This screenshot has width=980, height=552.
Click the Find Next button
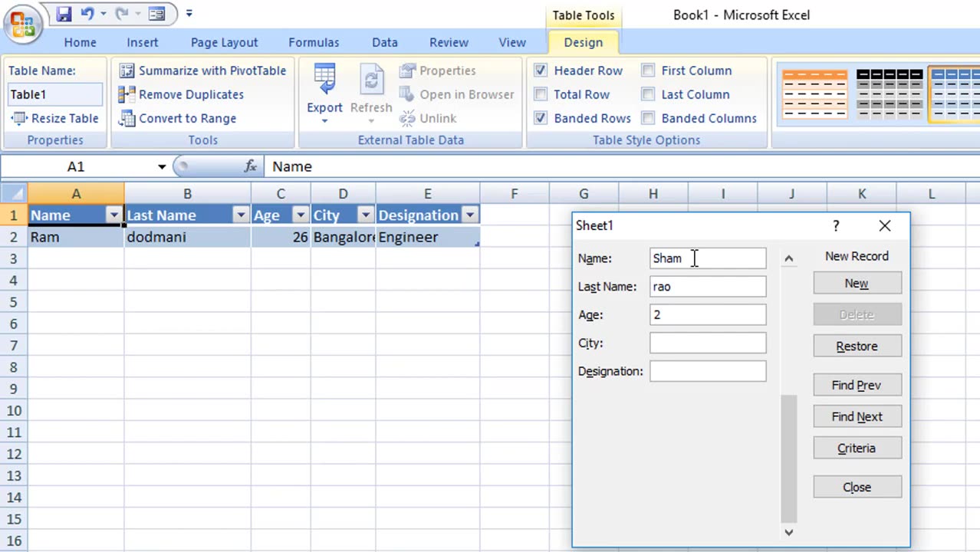pyautogui.click(x=857, y=416)
